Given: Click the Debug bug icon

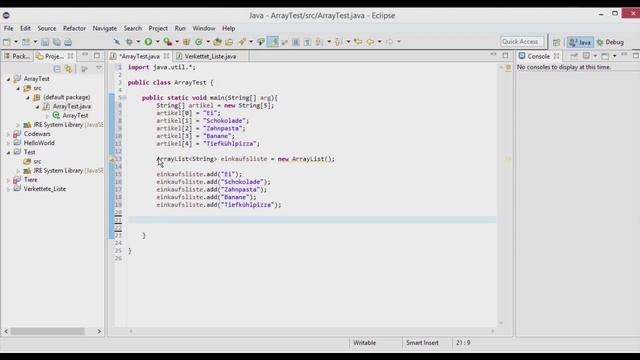Looking at the screenshot, I should (x=129, y=42).
